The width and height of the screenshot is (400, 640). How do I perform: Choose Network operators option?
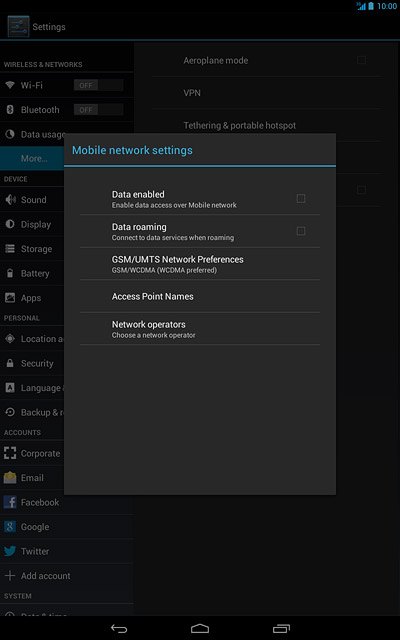(x=200, y=329)
